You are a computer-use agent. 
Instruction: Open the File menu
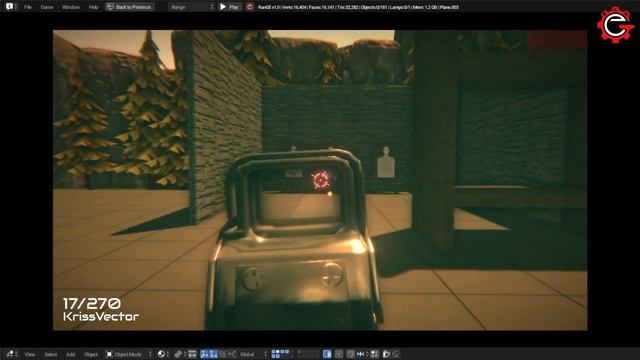[28, 7]
